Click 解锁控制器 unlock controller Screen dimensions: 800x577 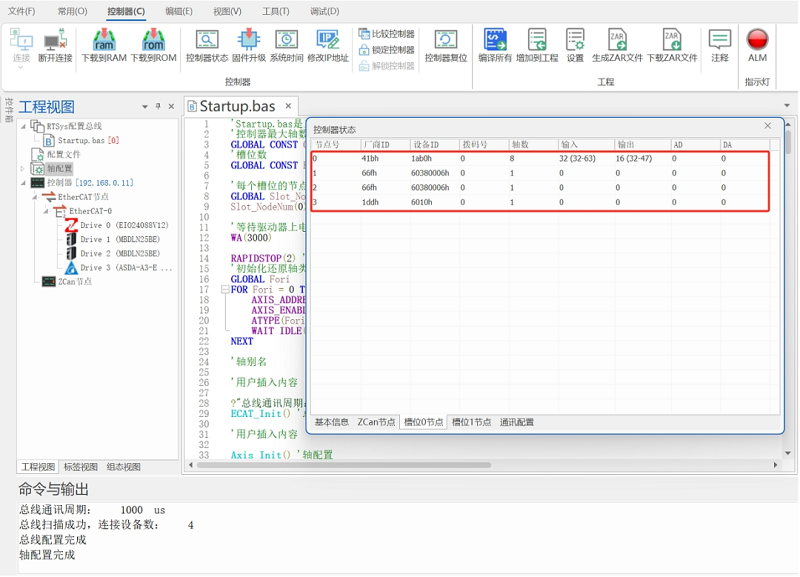[386, 65]
